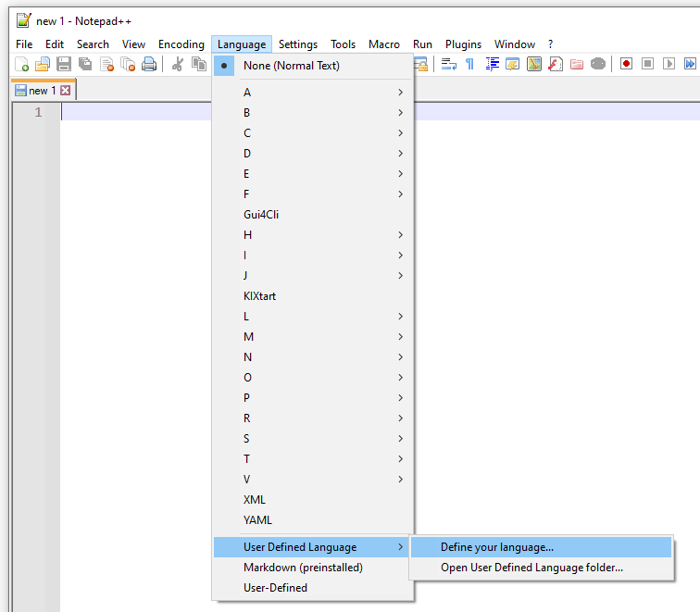Expand the J languages submenu
The height and width of the screenshot is (612, 700).
(313, 275)
